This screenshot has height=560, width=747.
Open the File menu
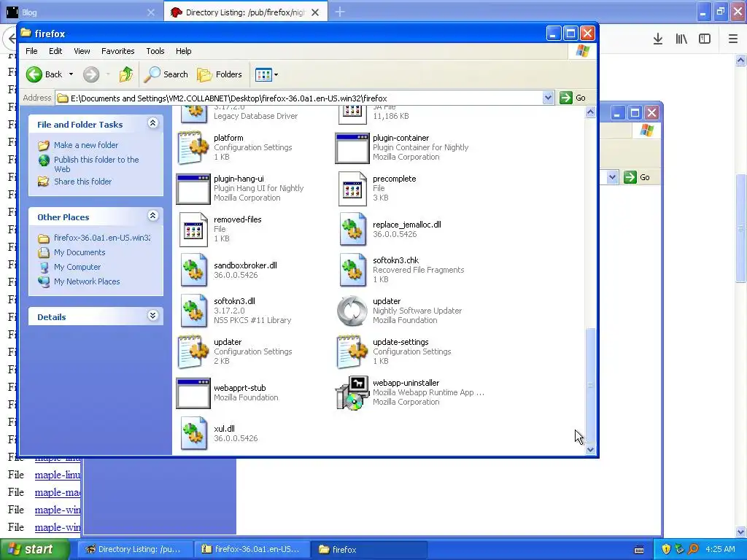[31, 51]
